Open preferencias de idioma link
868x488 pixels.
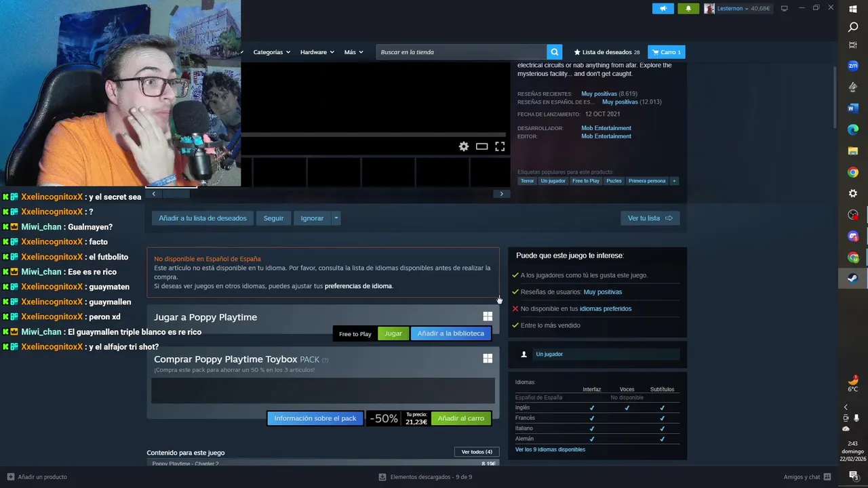click(358, 286)
